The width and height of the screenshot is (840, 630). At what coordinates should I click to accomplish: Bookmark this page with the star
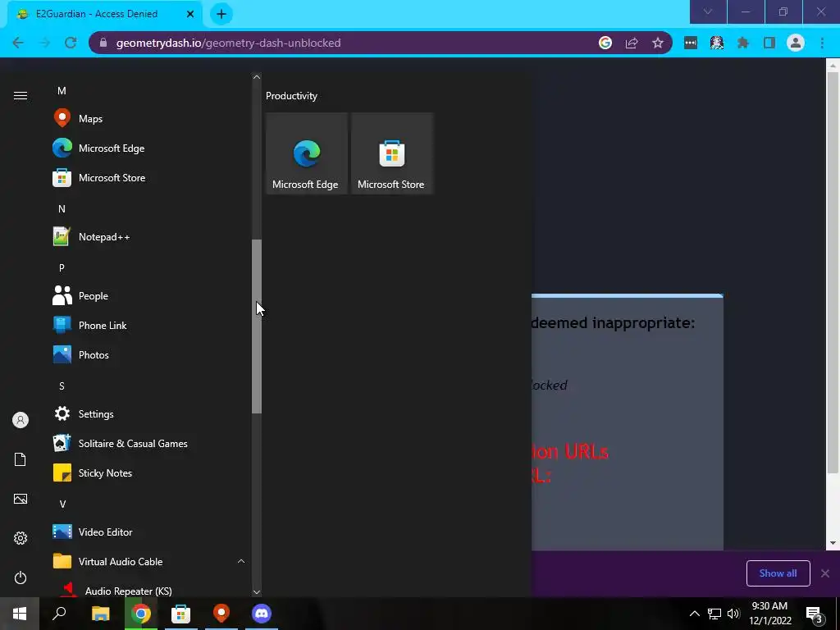pyautogui.click(x=658, y=43)
